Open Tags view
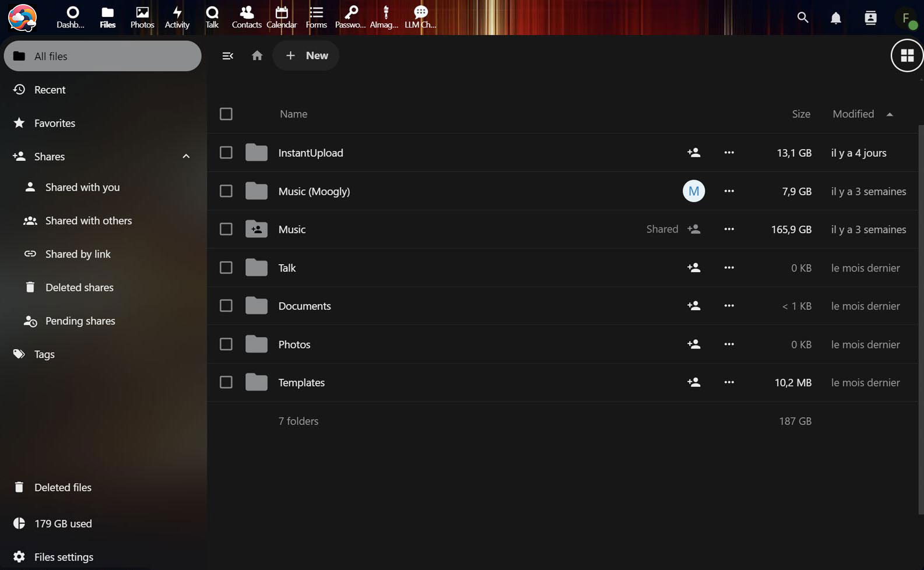The image size is (924, 570). [103, 354]
